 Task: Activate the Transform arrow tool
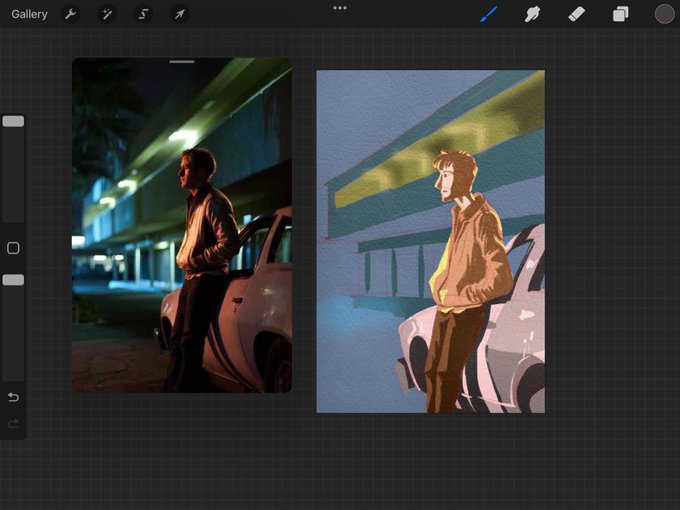point(180,14)
